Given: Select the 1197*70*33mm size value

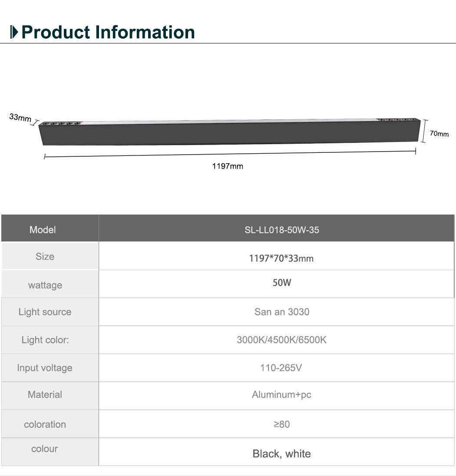Looking at the screenshot, I should tap(281, 258).
